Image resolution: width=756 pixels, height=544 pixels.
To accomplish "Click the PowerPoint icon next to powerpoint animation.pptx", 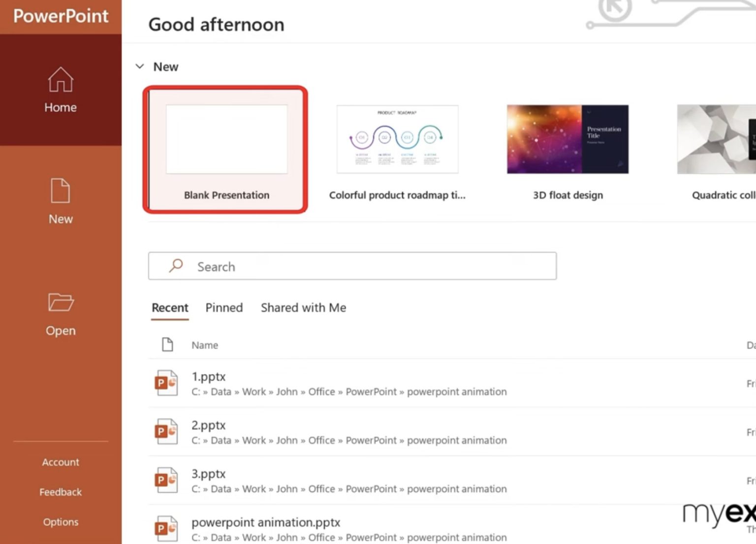I will (x=165, y=528).
